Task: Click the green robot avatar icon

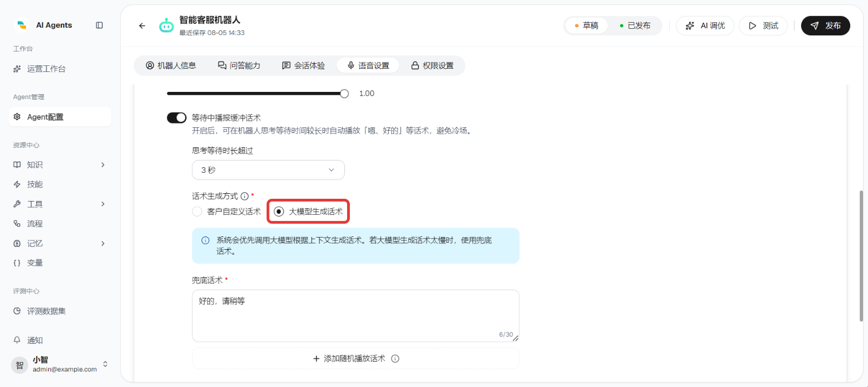Action: tap(166, 25)
